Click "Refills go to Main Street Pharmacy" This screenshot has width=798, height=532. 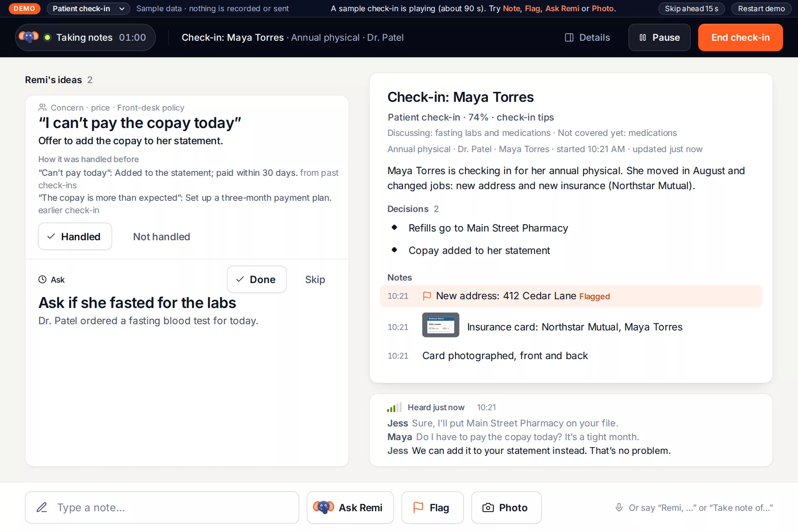click(x=488, y=228)
